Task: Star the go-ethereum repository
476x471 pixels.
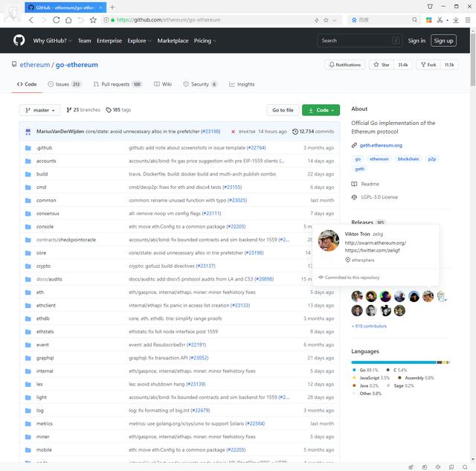Action: 382,65
